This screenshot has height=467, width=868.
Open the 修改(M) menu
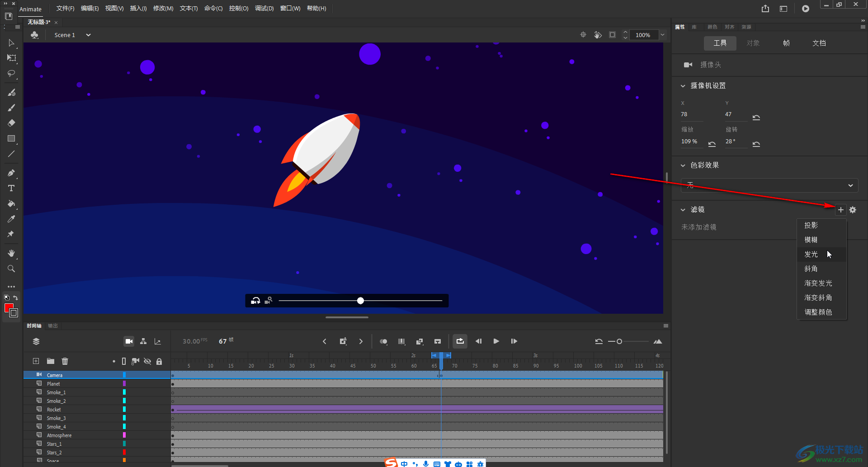tap(163, 9)
